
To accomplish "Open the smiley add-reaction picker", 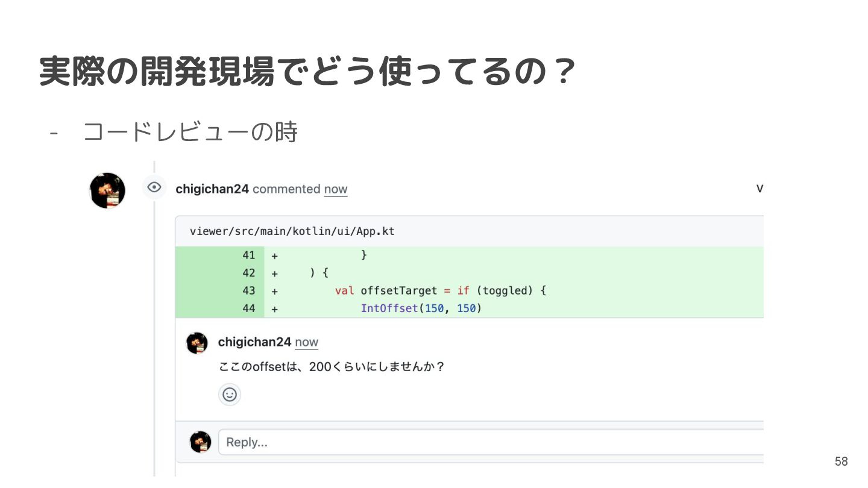I will point(230,395).
